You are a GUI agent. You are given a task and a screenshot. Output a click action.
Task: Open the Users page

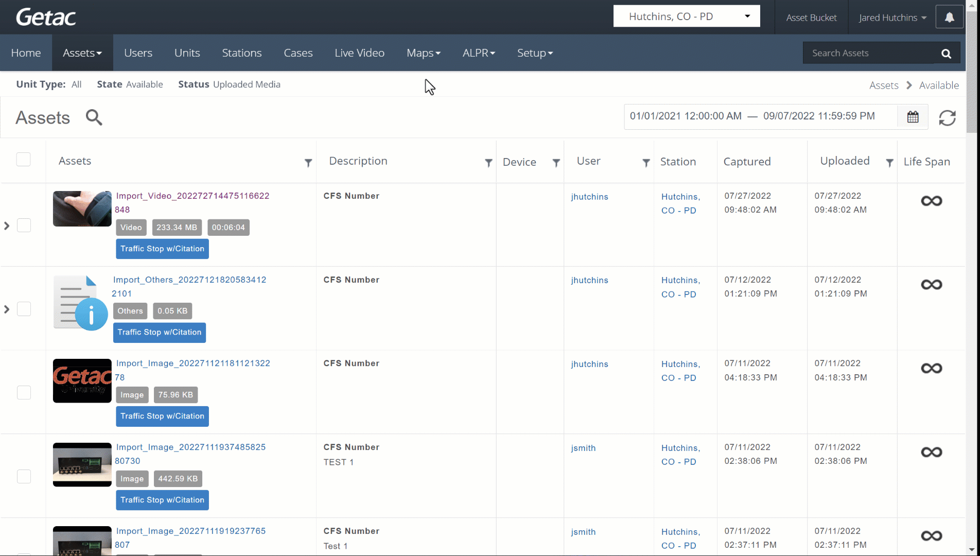click(138, 53)
